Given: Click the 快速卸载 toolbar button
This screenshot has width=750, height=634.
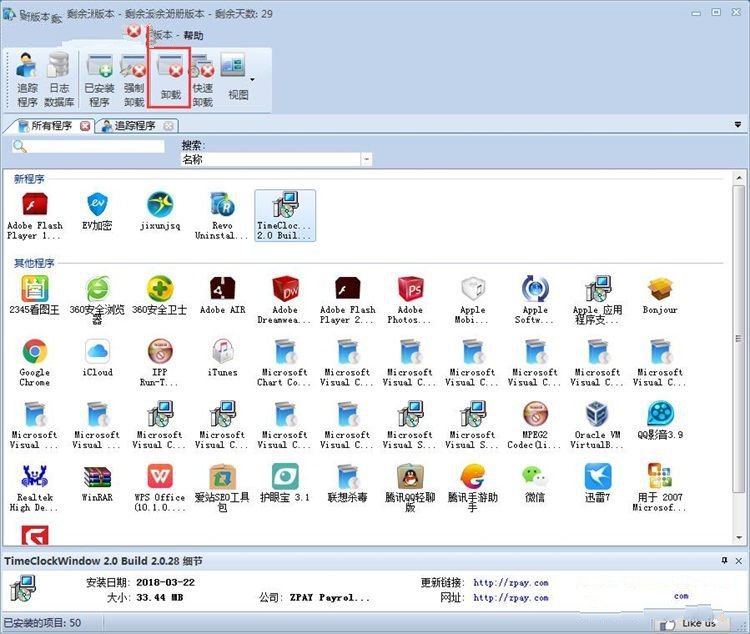Looking at the screenshot, I should click(203, 80).
